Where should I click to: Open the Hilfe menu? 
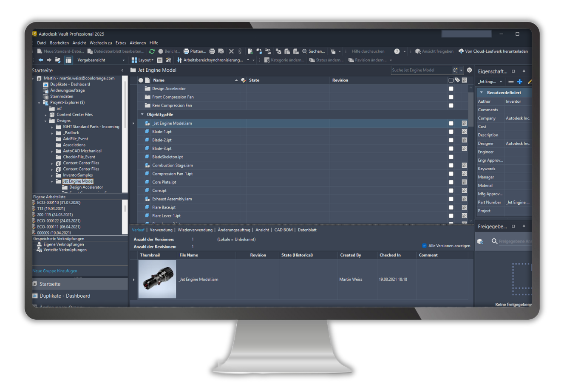154,43
